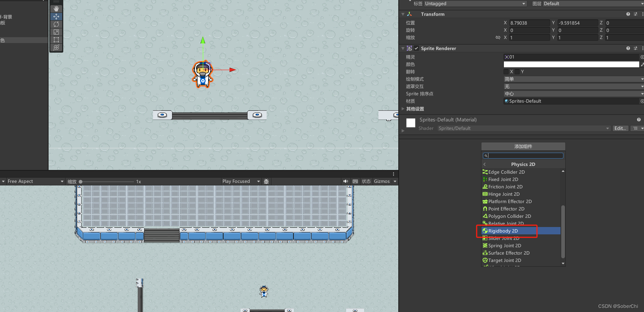The image size is (644, 312).
Task: Open the Play Focused dropdown
Action: [241, 181]
